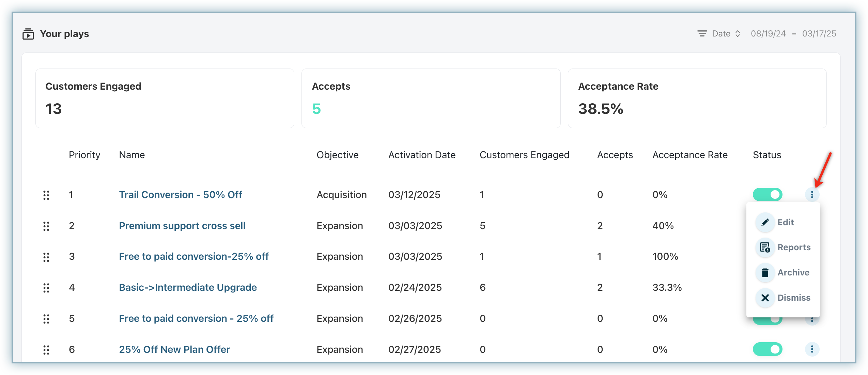Click the pencil Edit icon in the menu
The height and width of the screenshot is (375, 868).
[765, 223]
